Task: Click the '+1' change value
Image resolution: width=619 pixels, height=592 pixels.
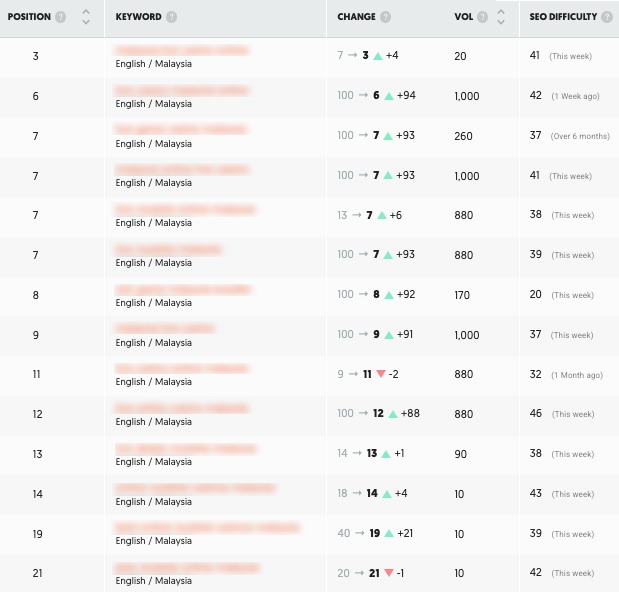Action: click(399, 453)
